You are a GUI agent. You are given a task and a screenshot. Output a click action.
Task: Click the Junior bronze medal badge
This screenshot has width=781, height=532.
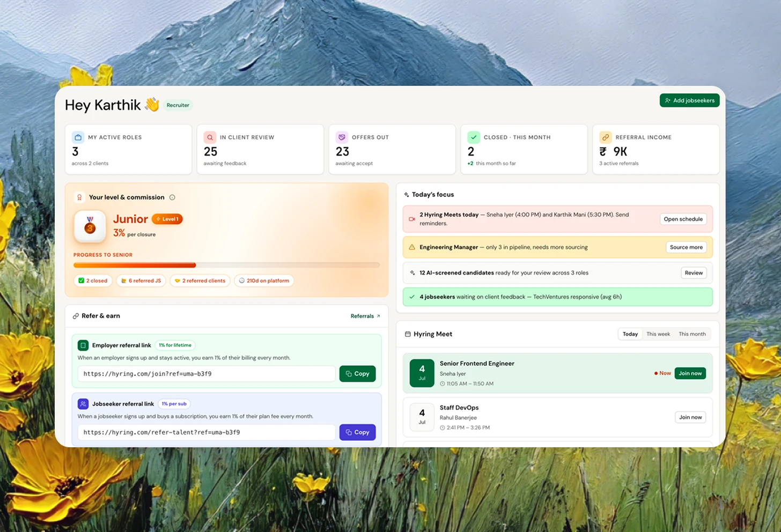[x=90, y=226]
